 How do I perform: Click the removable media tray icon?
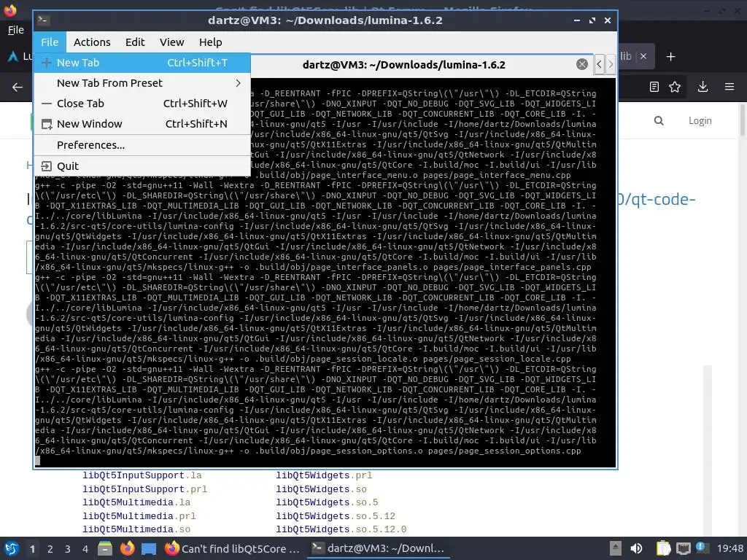pos(616,548)
